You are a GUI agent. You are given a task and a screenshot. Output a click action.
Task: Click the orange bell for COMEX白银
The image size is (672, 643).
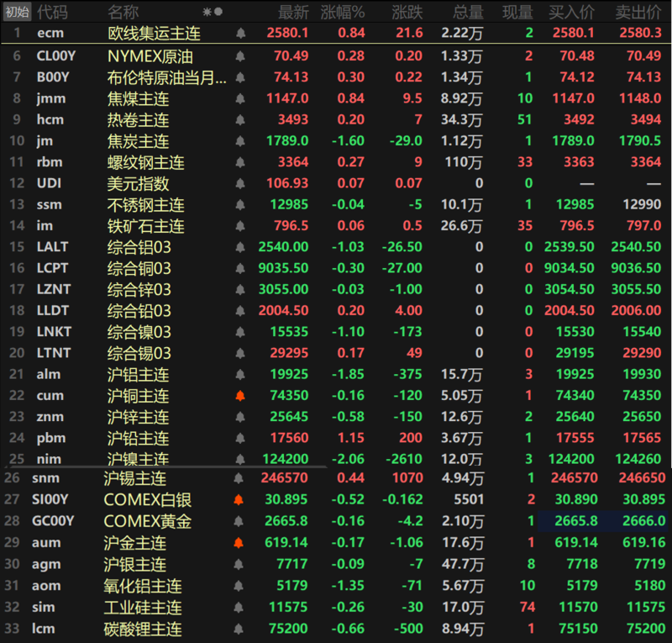coord(239,500)
